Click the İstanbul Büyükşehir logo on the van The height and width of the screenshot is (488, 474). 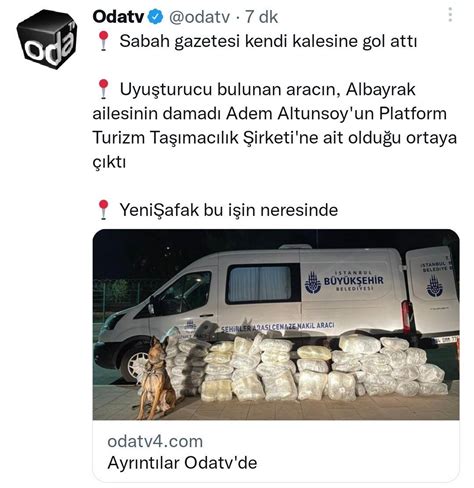[x=344, y=282]
